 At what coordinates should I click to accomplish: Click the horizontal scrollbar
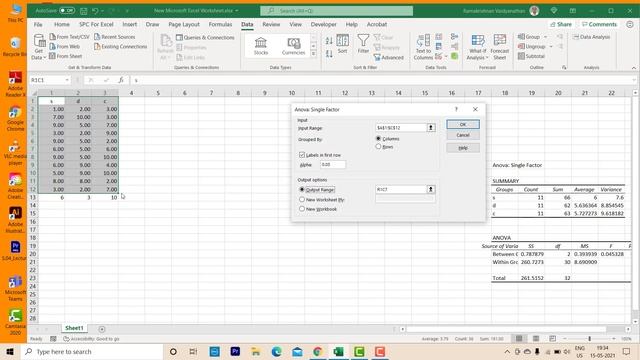click(x=506, y=329)
